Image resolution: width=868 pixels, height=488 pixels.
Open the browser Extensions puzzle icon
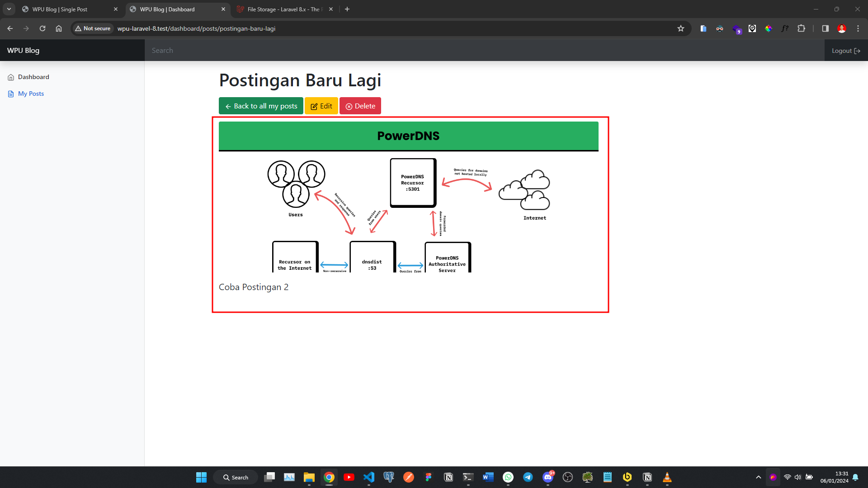pyautogui.click(x=802, y=28)
